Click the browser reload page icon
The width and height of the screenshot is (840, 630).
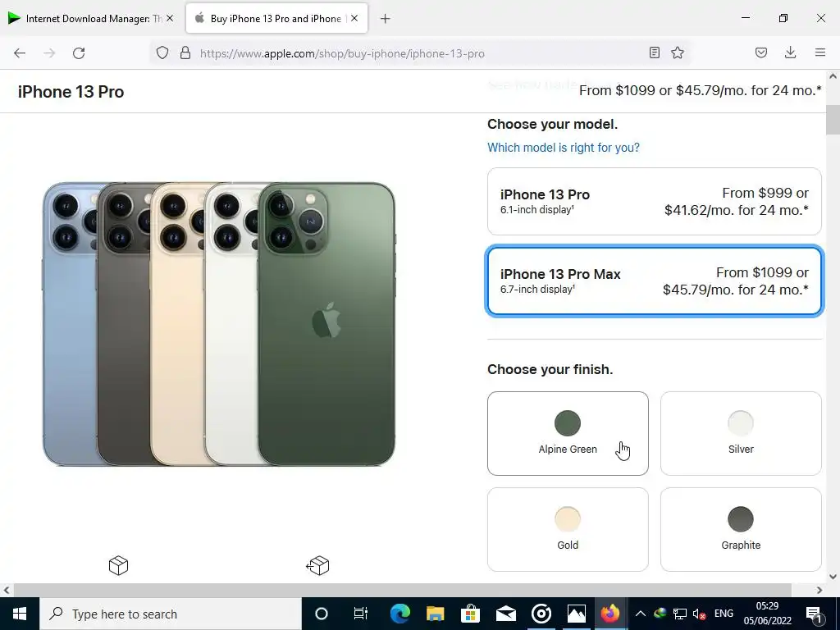(79, 53)
